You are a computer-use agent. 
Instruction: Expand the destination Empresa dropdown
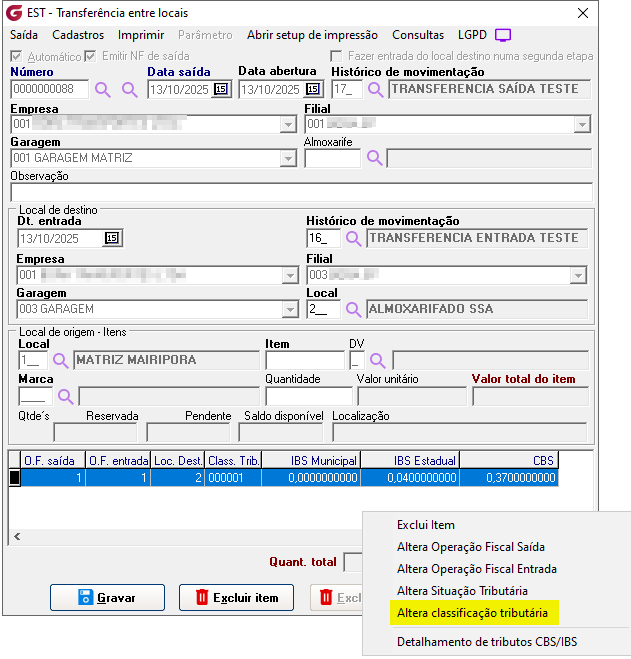(x=290, y=276)
